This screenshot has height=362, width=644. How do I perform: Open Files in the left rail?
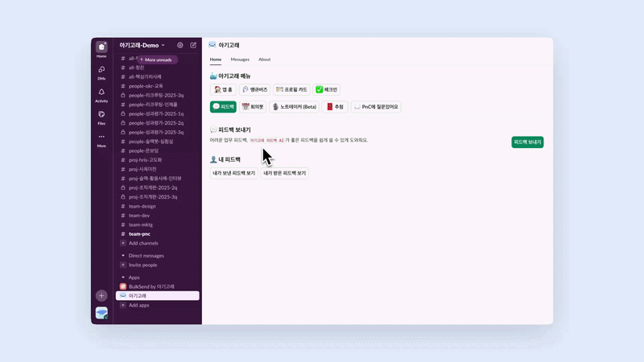coord(101,117)
